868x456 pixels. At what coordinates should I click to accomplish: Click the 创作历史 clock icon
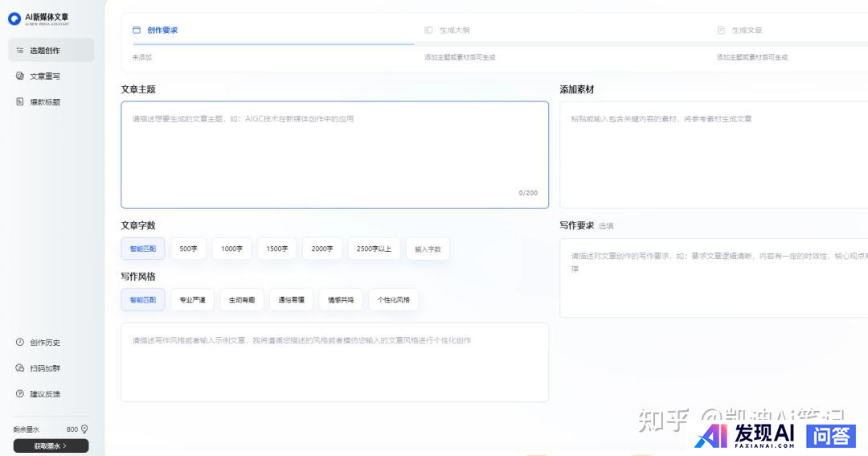point(20,343)
